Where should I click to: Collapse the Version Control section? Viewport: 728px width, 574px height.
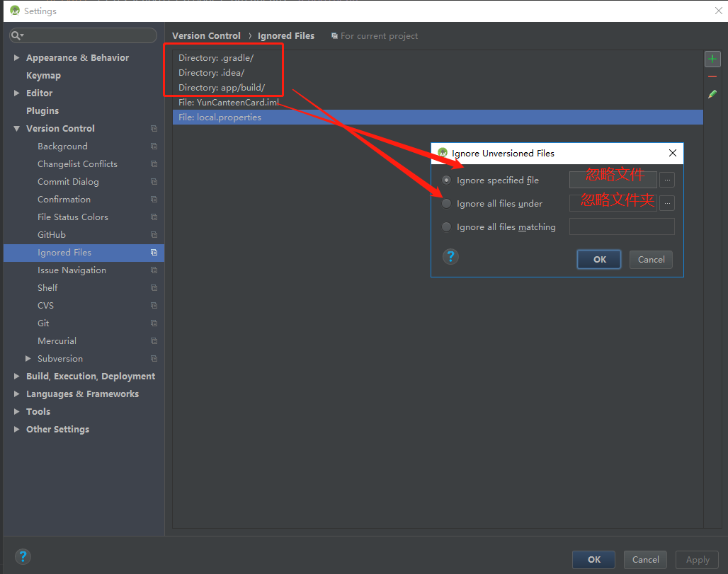coord(17,128)
